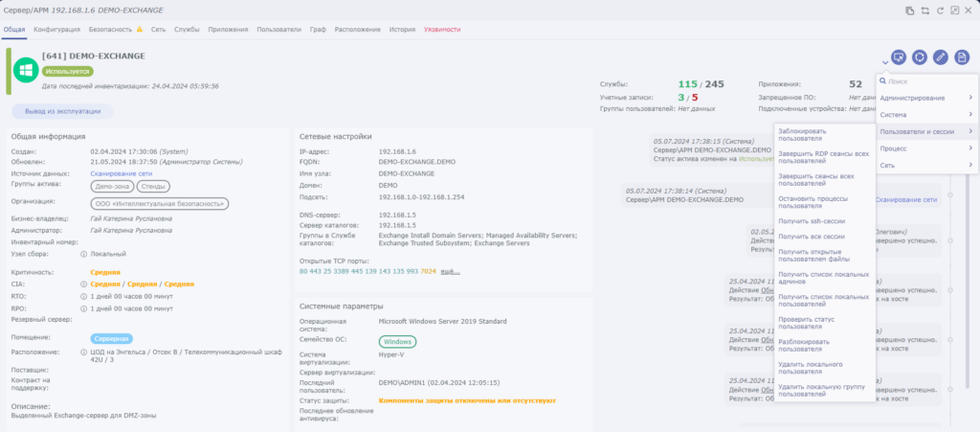Click the reload arrow icon in header
Image resolution: width=980 pixels, height=432 pixels.
tap(940, 11)
